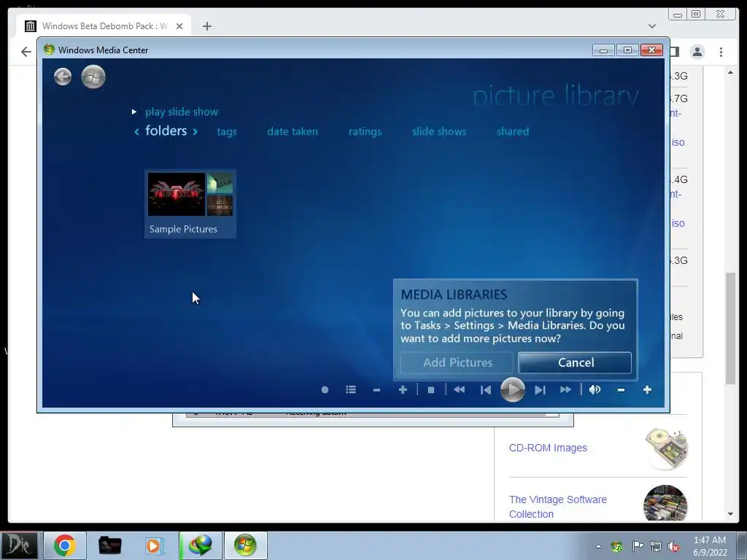Click the Chrome browser back arrow
The height and width of the screenshot is (560, 747).
(26, 52)
